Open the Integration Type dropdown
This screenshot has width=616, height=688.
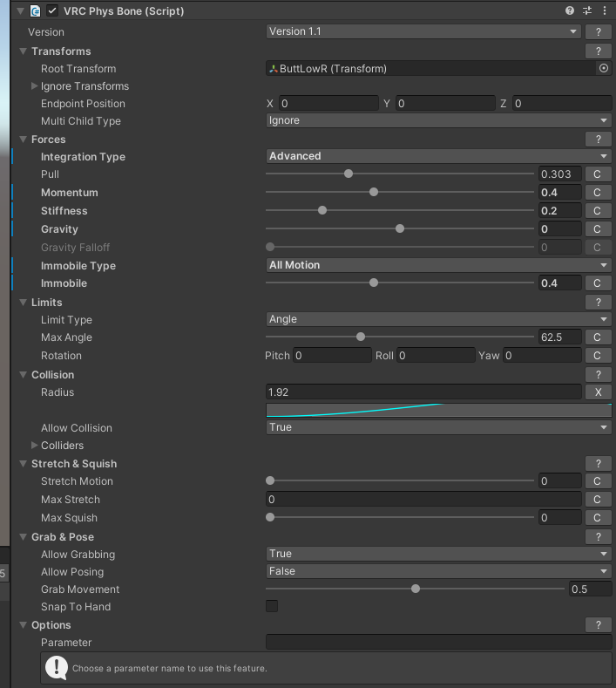438,156
